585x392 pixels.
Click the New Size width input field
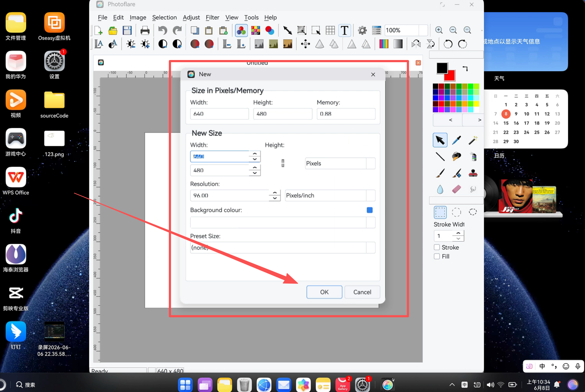click(219, 156)
